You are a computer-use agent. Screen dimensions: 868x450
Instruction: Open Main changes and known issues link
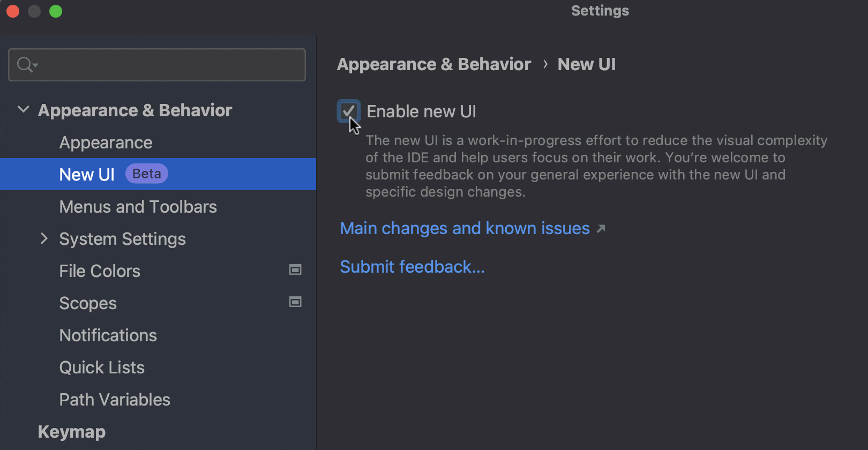point(464,228)
